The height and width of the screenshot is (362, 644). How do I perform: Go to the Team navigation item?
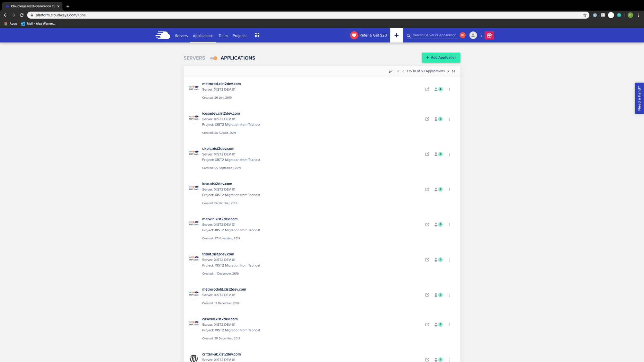tap(223, 36)
